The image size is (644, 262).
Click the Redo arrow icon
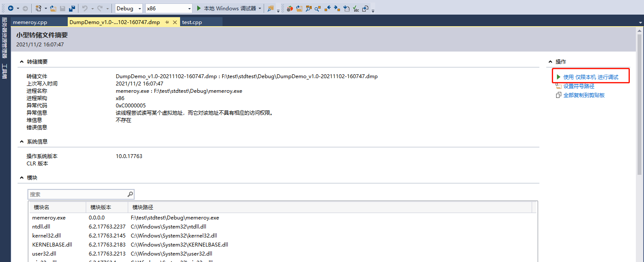(100, 8)
